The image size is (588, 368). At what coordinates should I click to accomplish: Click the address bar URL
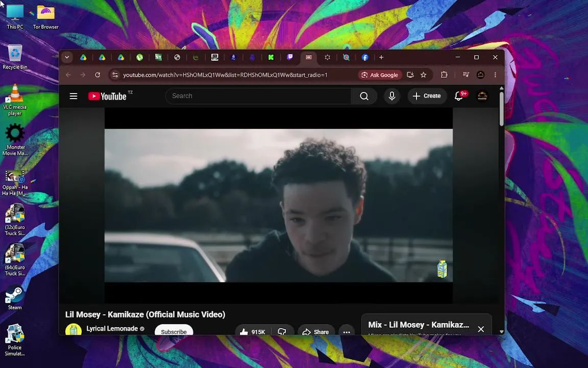pos(225,75)
